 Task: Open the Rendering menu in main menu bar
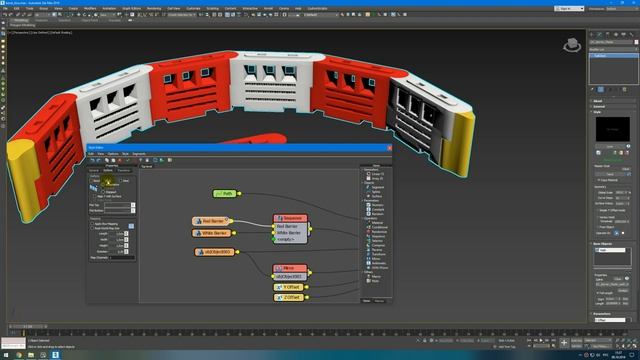[154, 8]
